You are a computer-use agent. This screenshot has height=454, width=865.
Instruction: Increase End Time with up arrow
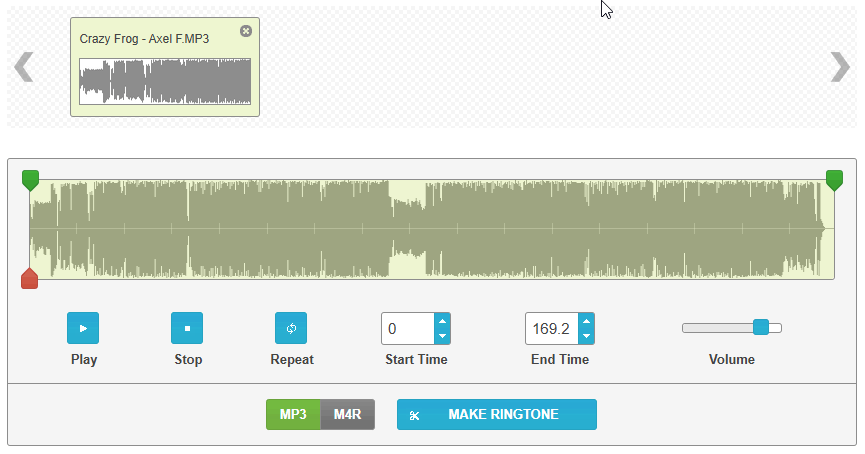(586, 321)
